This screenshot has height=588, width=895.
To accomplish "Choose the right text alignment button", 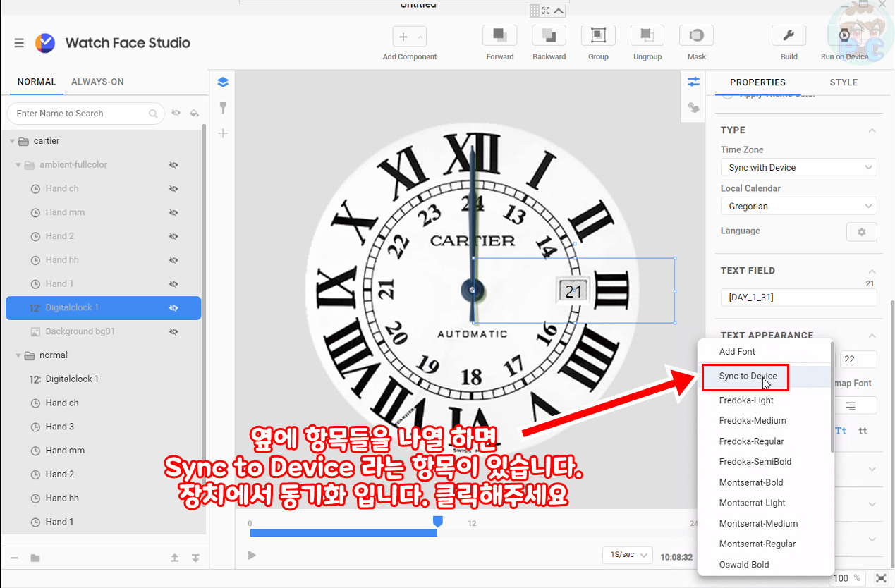I will pyautogui.click(x=851, y=405).
